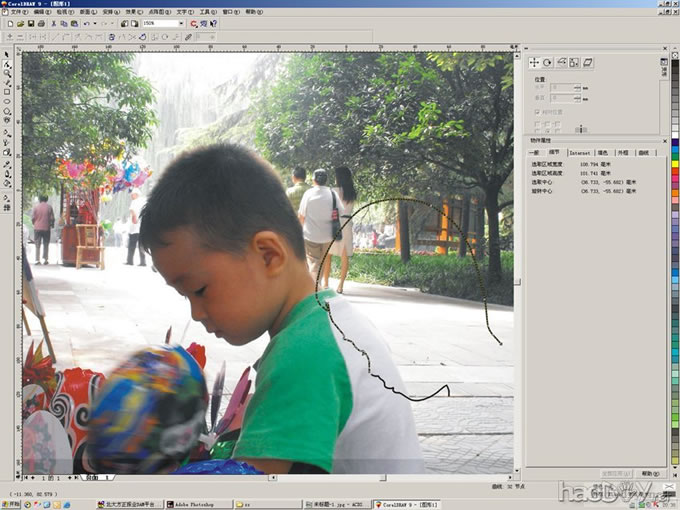The width and height of the screenshot is (680, 510).
Task: Click the top-left anchor point checkbox
Action: click(537, 123)
